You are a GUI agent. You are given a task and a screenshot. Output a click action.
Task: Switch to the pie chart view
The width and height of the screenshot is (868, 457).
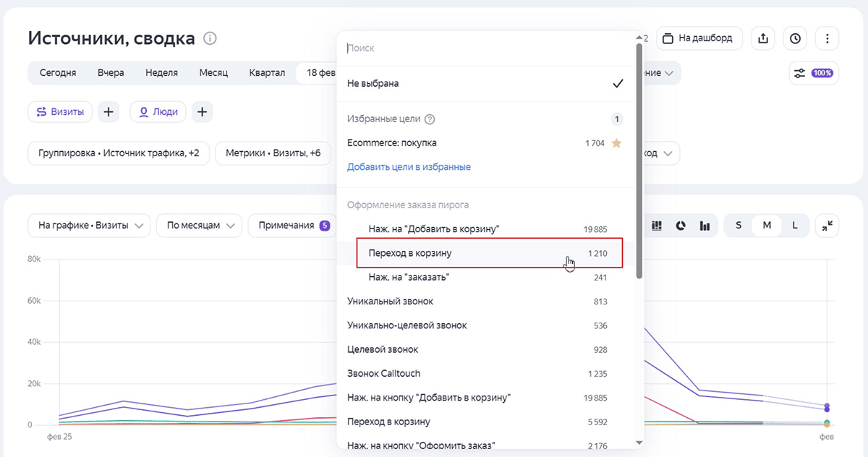681,226
